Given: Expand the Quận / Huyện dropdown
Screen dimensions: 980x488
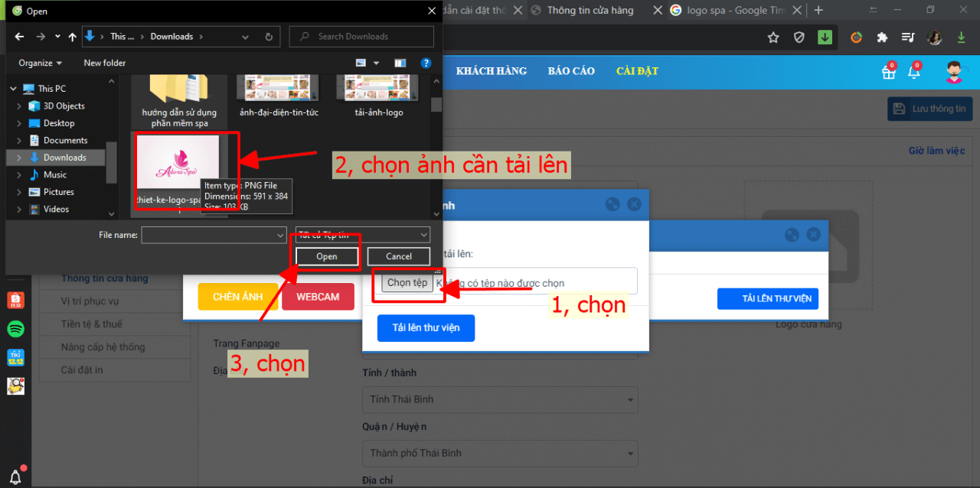Looking at the screenshot, I should pyautogui.click(x=499, y=453).
